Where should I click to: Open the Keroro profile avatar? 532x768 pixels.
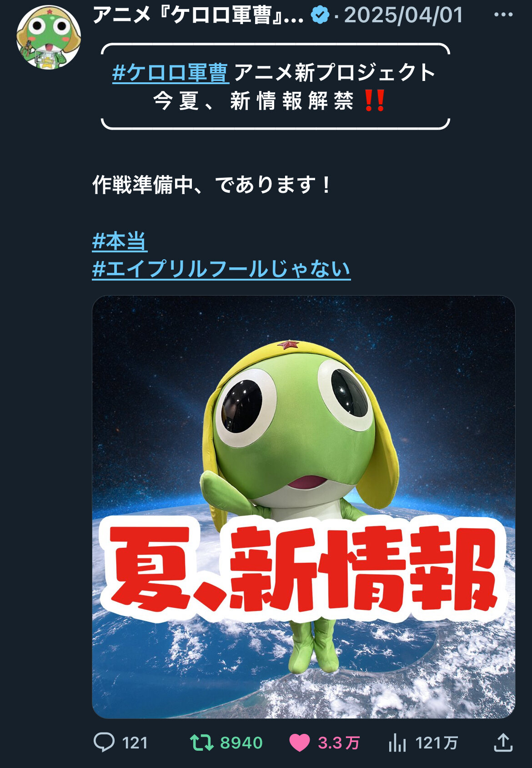(x=49, y=37)
